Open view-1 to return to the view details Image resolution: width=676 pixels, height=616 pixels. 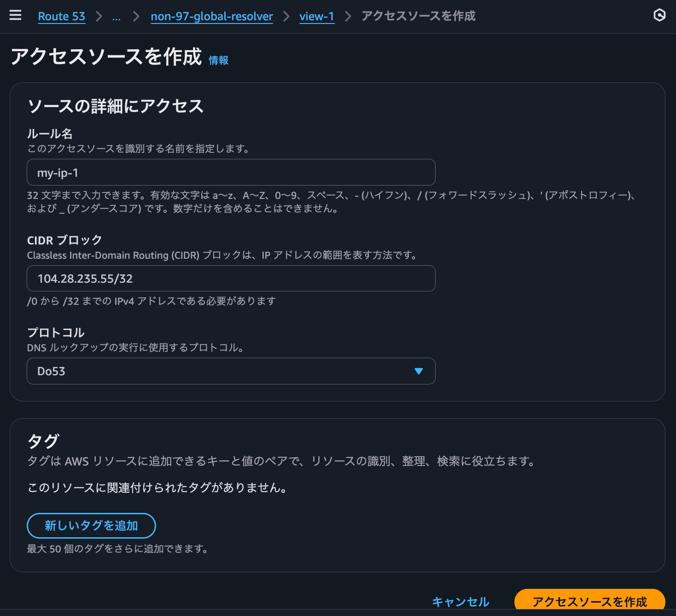click(x=317, y=17)
